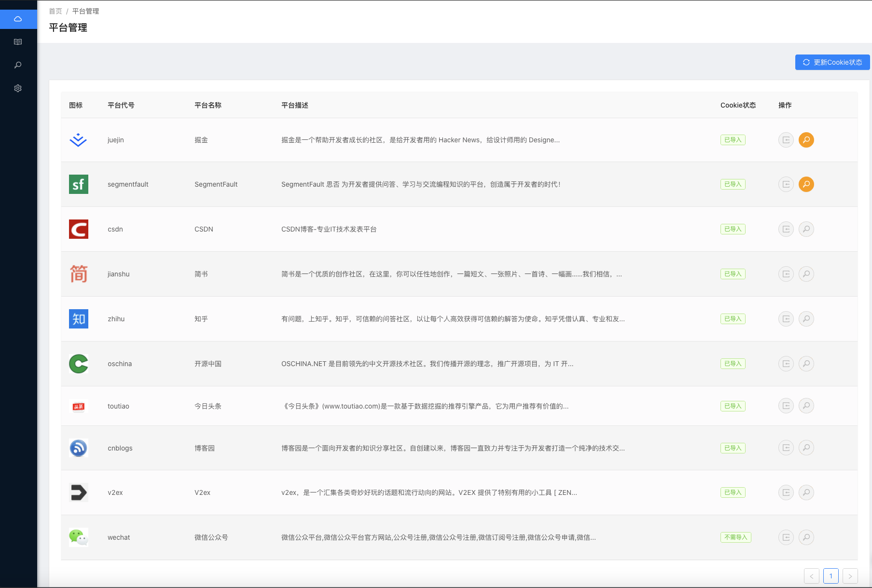The height and width of the screenshot is (588, 872).
Task: Click the 平台名称 column header
Action: (208, 105)
